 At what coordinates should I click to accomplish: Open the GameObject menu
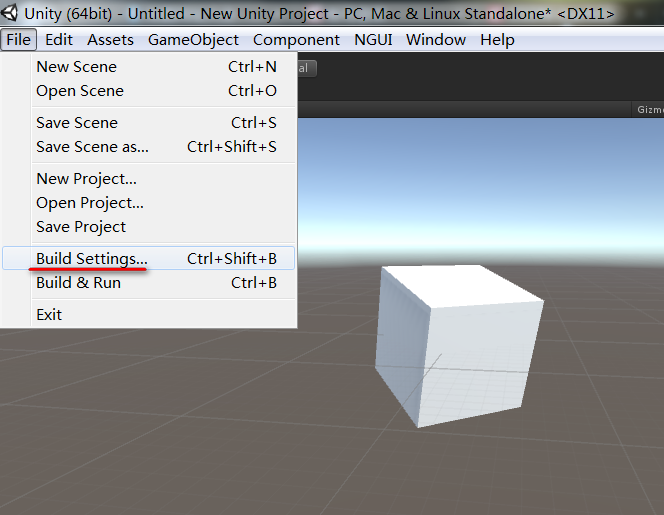tap(193, 40)
